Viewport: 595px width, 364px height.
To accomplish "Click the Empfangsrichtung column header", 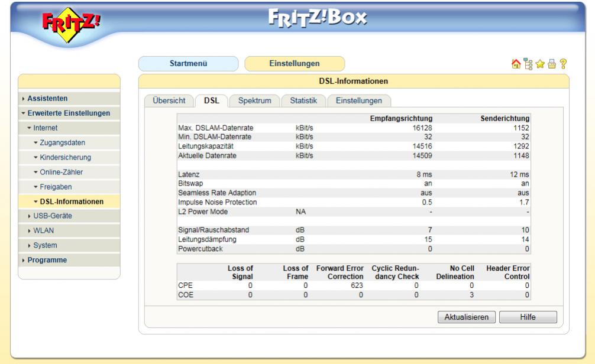I will pyautogui.click(x=401, y=119).
